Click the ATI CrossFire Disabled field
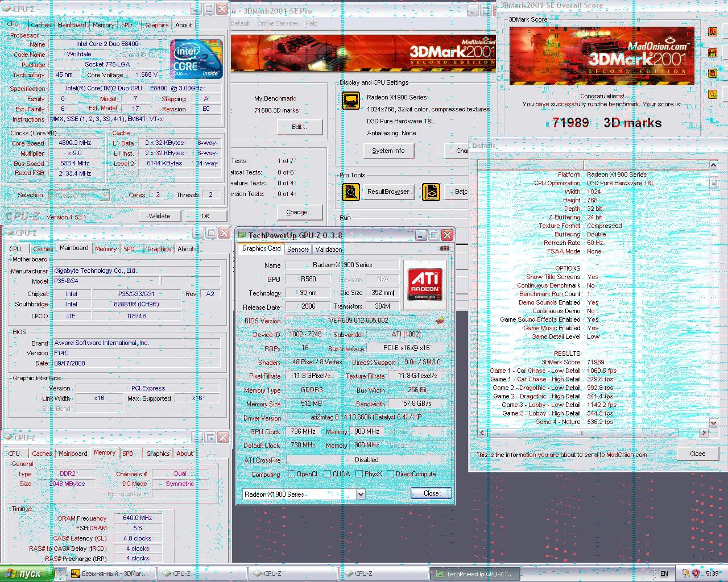Viewport: 728px width, 582px height. [x=366, y=460]
